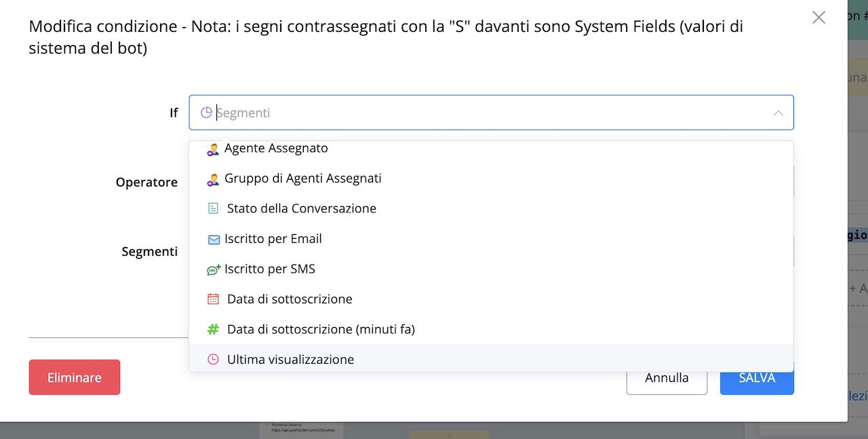868x439 pixels.
Task: Click the envelope icon for Iscritto per Email
Action: click(214, 240)
